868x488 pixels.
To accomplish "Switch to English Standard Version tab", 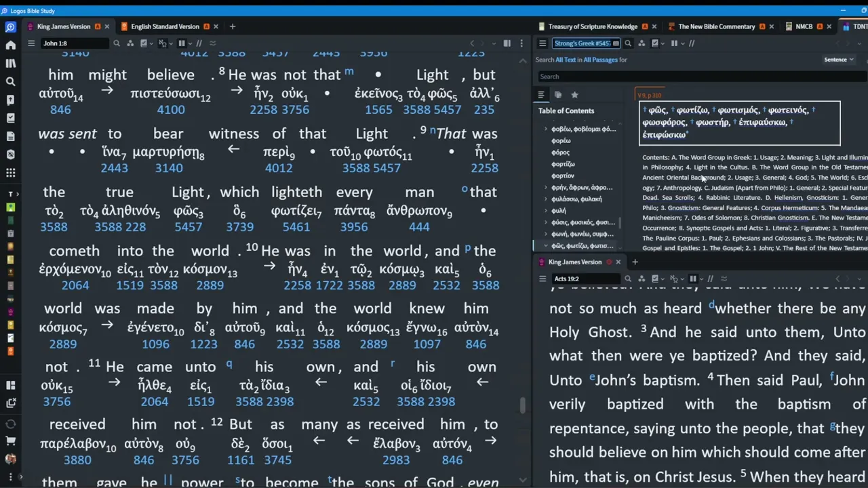I will click(165, 26).
